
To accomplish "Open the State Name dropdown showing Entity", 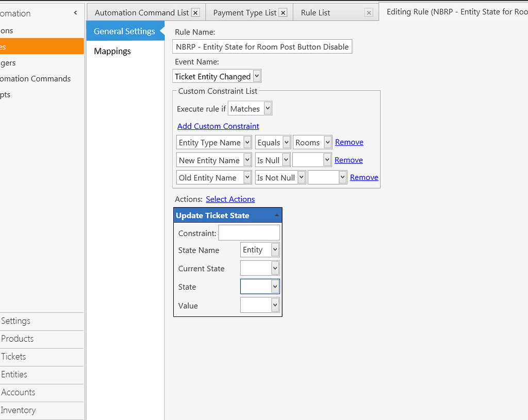I will point(274,250).
